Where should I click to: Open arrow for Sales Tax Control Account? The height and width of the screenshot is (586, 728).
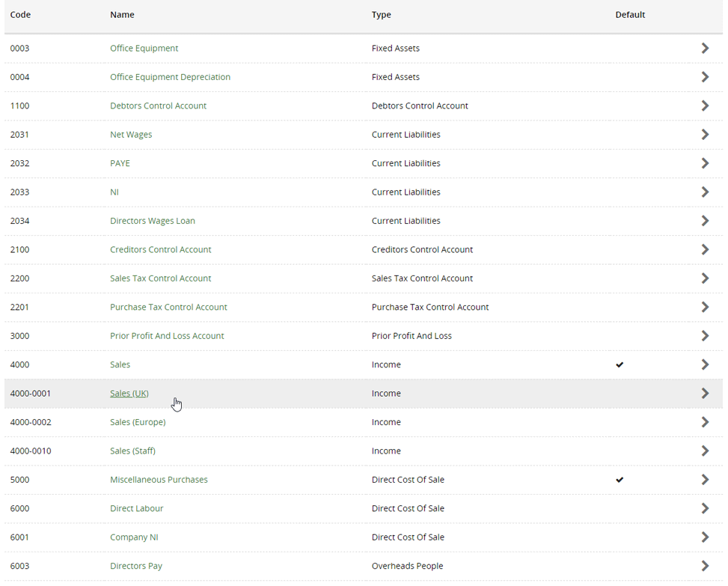click(705, 278)
